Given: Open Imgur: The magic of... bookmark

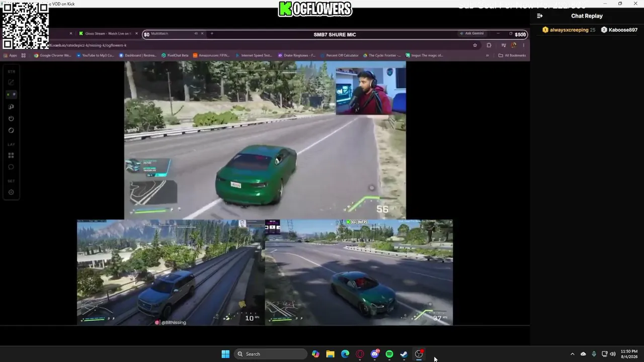Looking at the screenshot, I should (424, 55).
